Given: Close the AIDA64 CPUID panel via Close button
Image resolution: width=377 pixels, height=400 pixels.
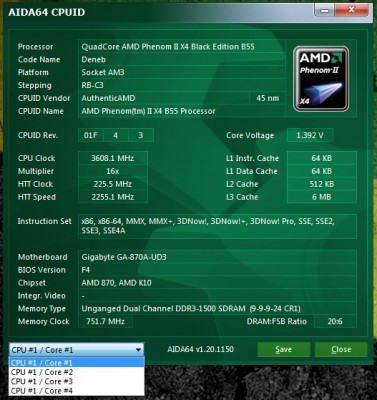Looking at the screenshot, I should tap(341, 349).
